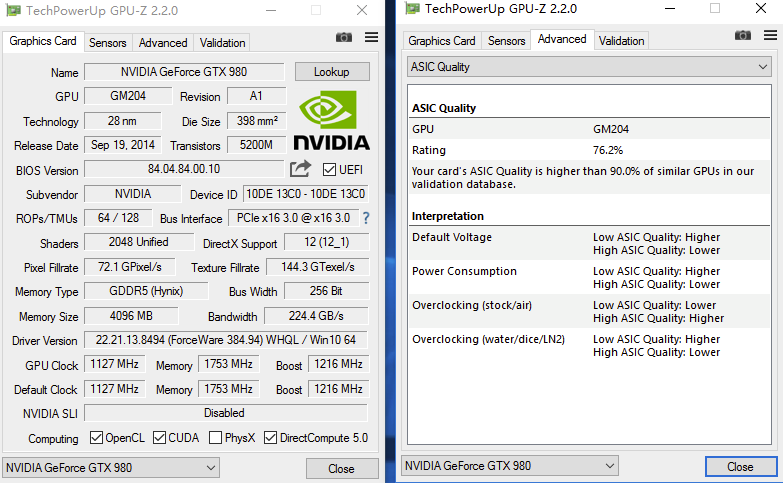Switch to Sensors tab in left window

point(107,43)
